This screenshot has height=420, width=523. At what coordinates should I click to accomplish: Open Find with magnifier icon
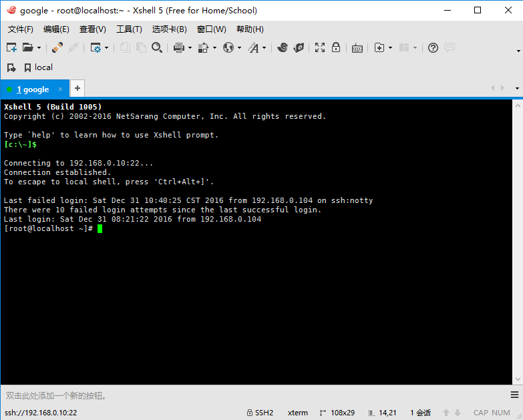[x=157, y=47]
